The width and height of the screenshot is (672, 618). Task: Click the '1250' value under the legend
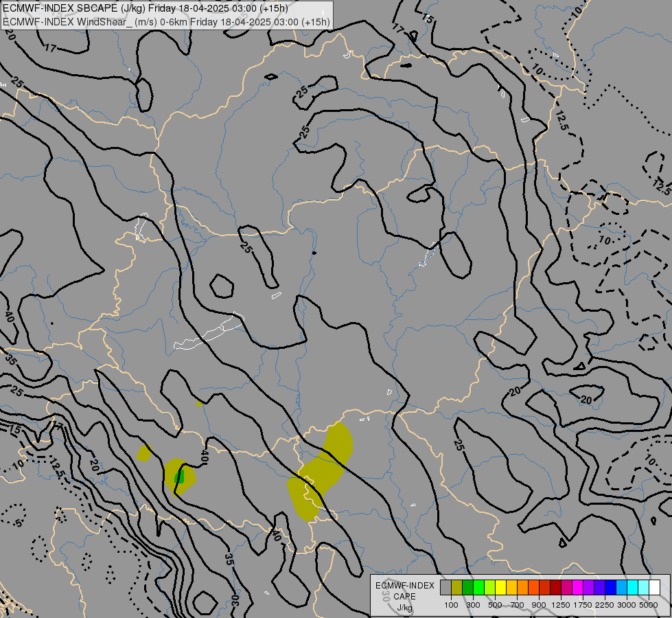(561, 605)
